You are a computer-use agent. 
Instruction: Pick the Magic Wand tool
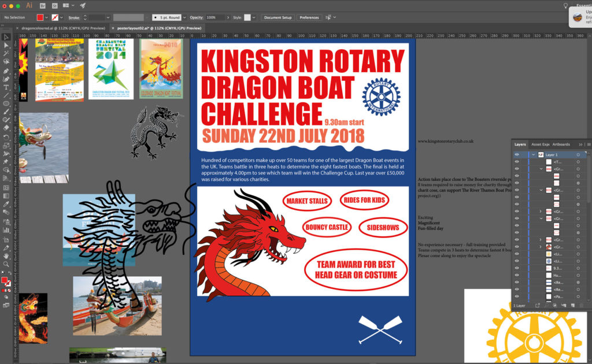click(6, 54)
